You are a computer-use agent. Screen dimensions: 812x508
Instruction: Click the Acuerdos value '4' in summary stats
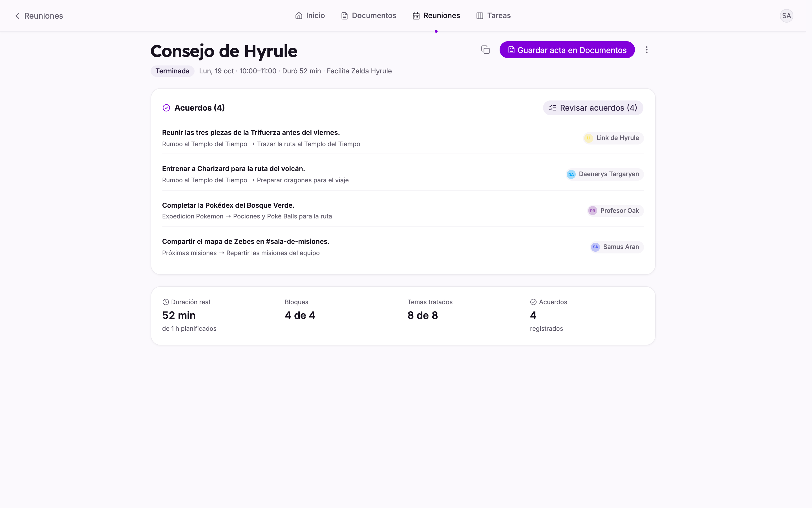[533, 315]
